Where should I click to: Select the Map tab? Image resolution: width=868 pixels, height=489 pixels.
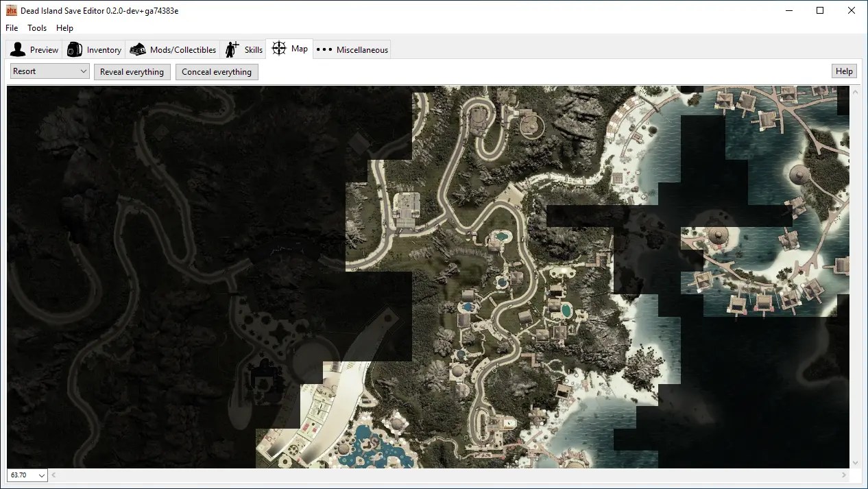coord(289,49)
